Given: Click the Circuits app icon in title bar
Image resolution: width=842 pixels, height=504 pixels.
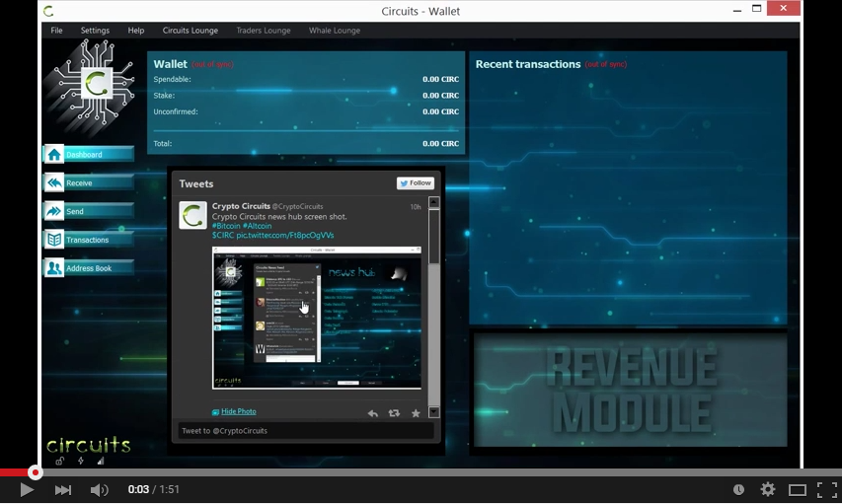Looking at the screenshot, I should 49,11.
